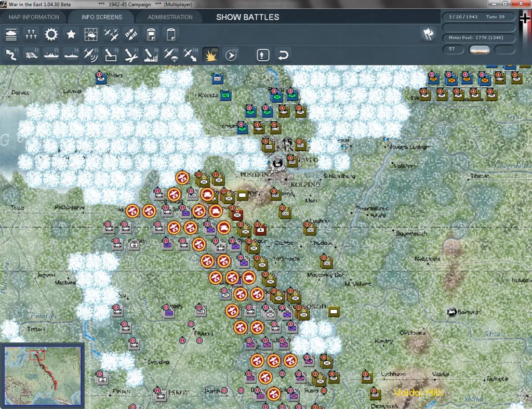
Task: Select the F3 naval transport ship icon
Action: click(x=51, y=55)
